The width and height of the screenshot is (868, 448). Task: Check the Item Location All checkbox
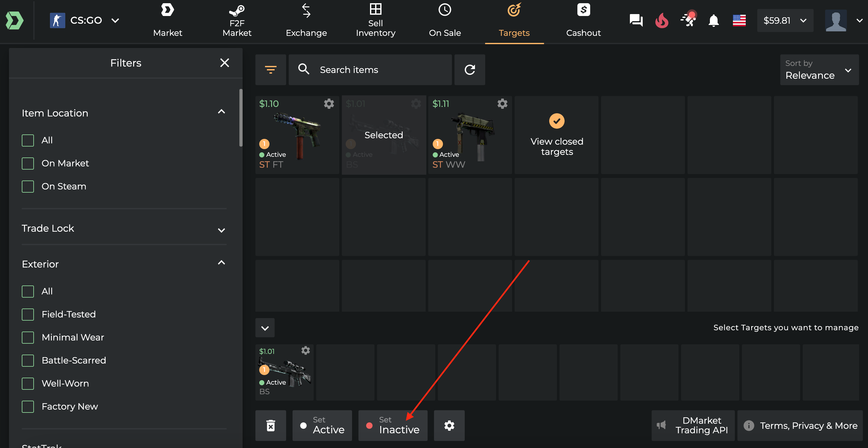(x=28, y=140)
